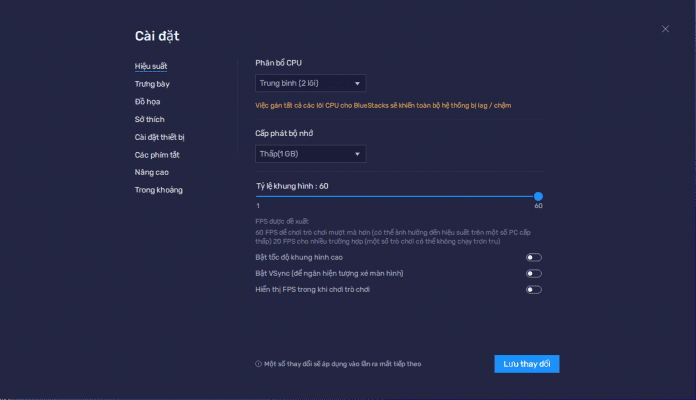Click the minimum value 1 under the slider

[x=257, y=205]
